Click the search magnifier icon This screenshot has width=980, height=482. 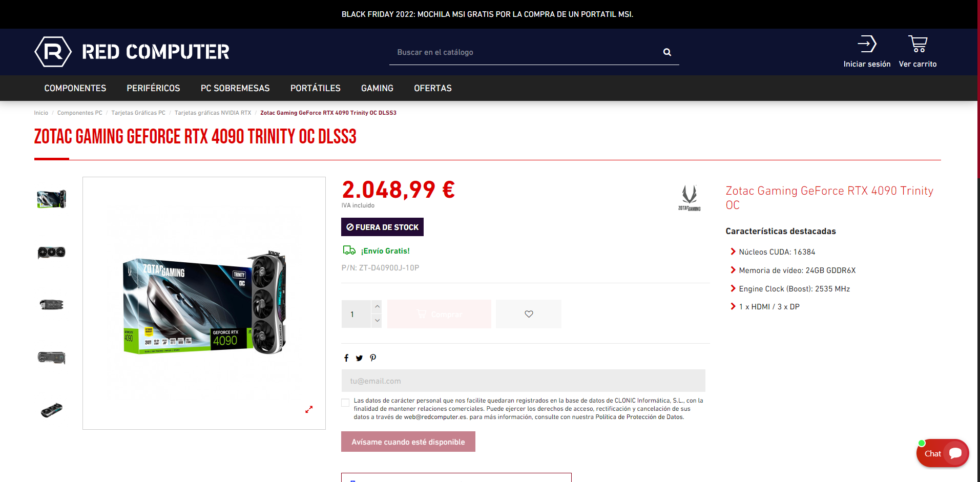(667, 52)
